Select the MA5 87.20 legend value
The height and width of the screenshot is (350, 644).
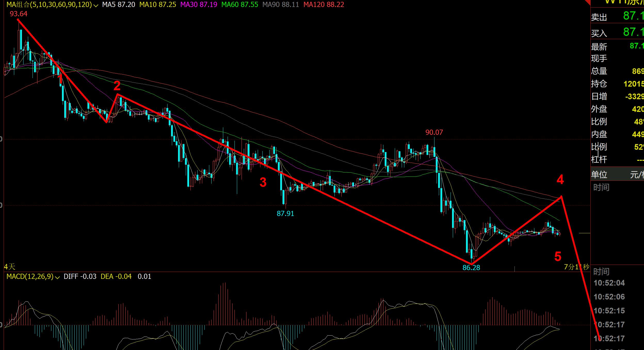(118, 5)
